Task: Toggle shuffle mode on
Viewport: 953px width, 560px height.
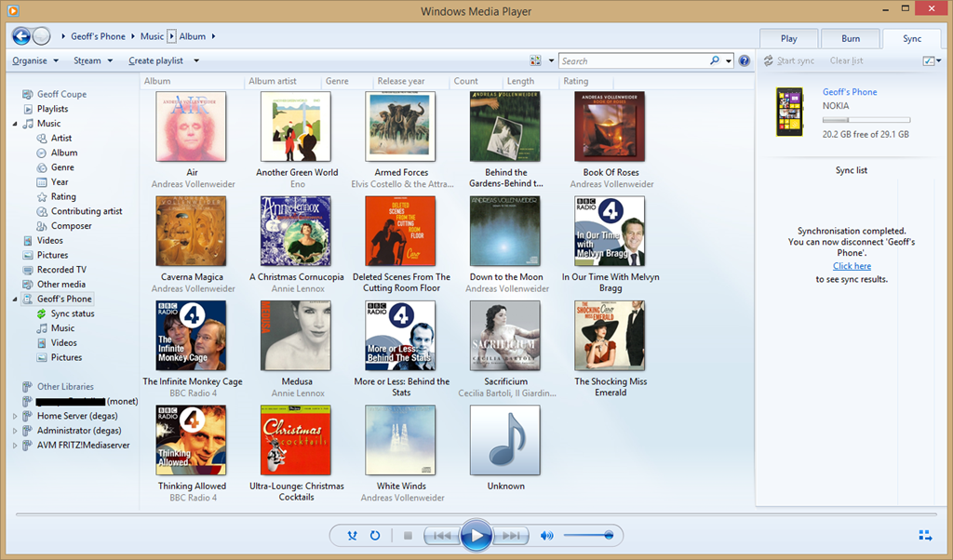Action: [x=352, y=536]
